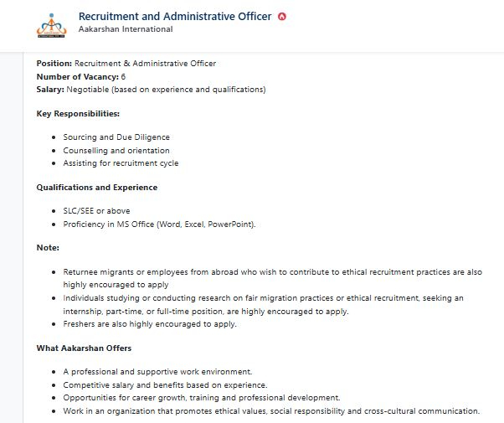The image size is (504, 423).
Task: Open the Aakarshan International company link
Action: pyautogui.click(x=125, y=29)
